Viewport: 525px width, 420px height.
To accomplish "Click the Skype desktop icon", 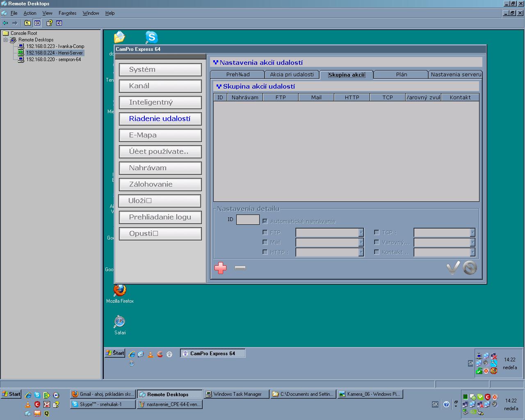I will coord(151,37).
